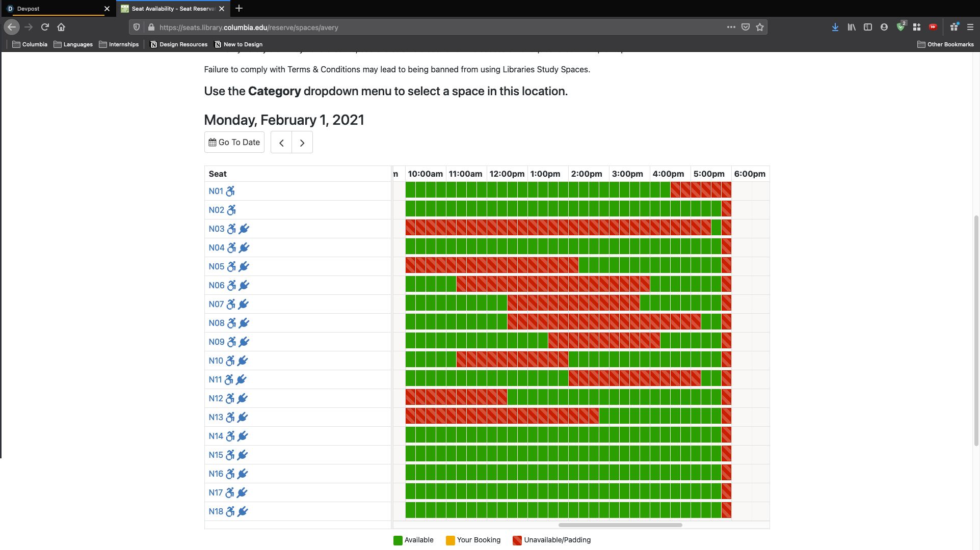This screenshot has width=980, height=550.
Task: Click power outlet icon for N03
Action: tap(244, 229)
